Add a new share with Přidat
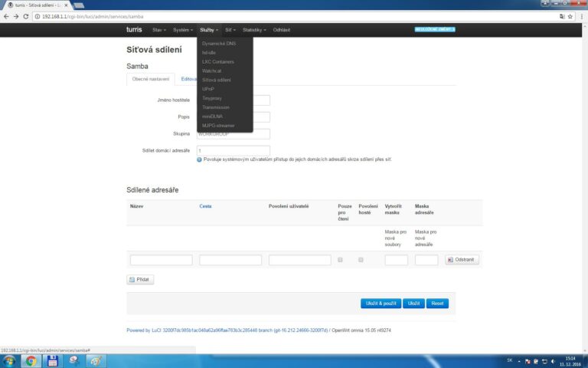The width and height of the screenshot is (588, 368). [x=140, y=279]
